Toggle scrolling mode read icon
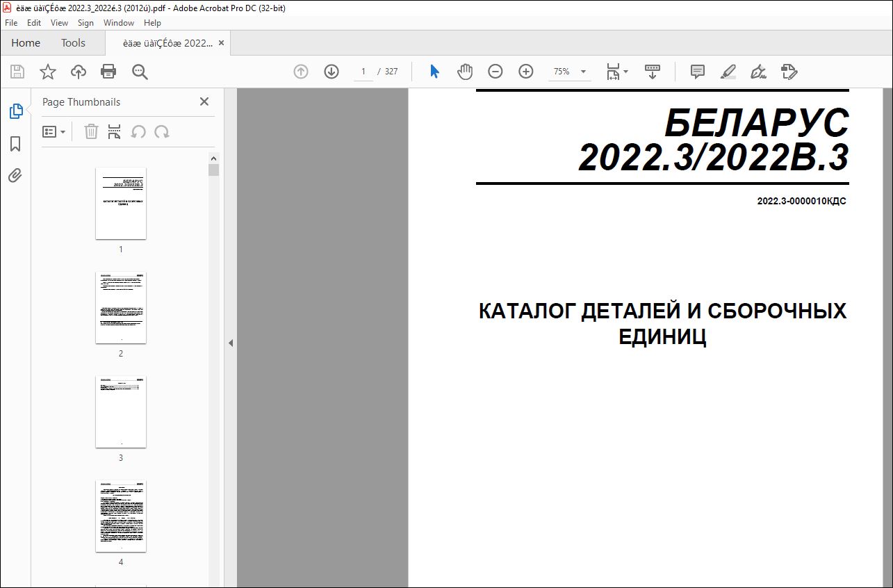This screenshot has height=588, width=893. pyautogui.click(x=653, y=72)
